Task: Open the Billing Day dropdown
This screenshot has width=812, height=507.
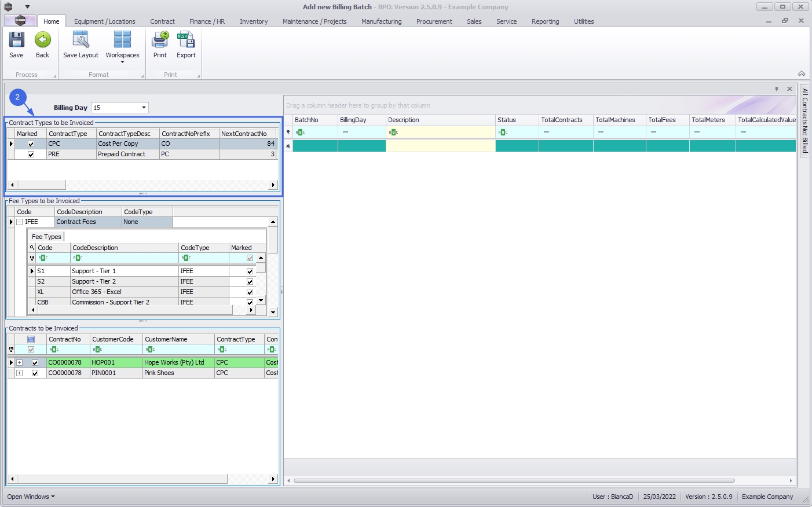Action: 144,108
